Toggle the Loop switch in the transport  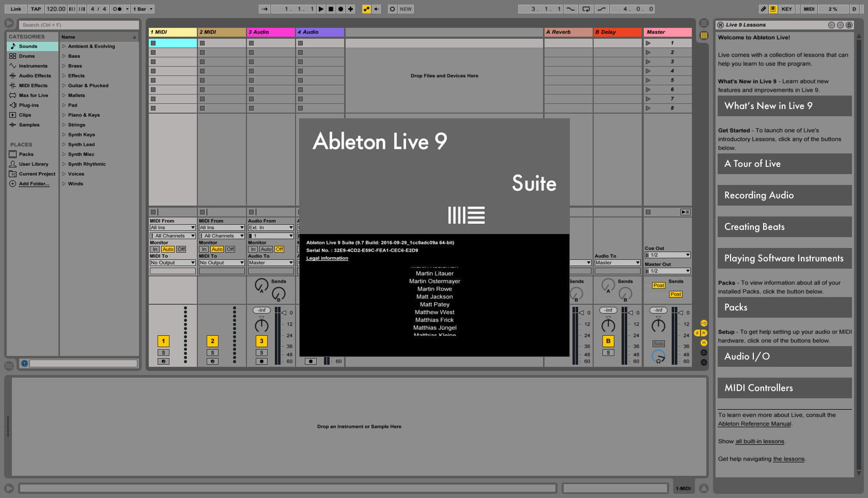click(586, 9)
